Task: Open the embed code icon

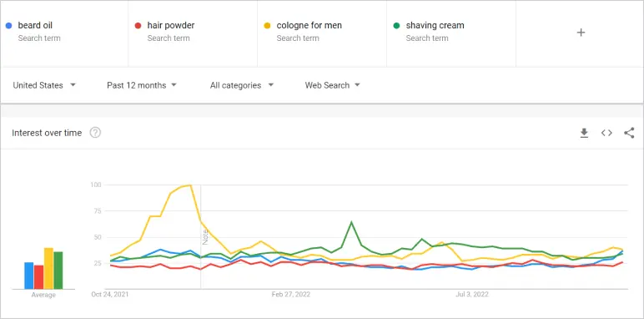Action: pyautogui.click(x=606, y=133)
